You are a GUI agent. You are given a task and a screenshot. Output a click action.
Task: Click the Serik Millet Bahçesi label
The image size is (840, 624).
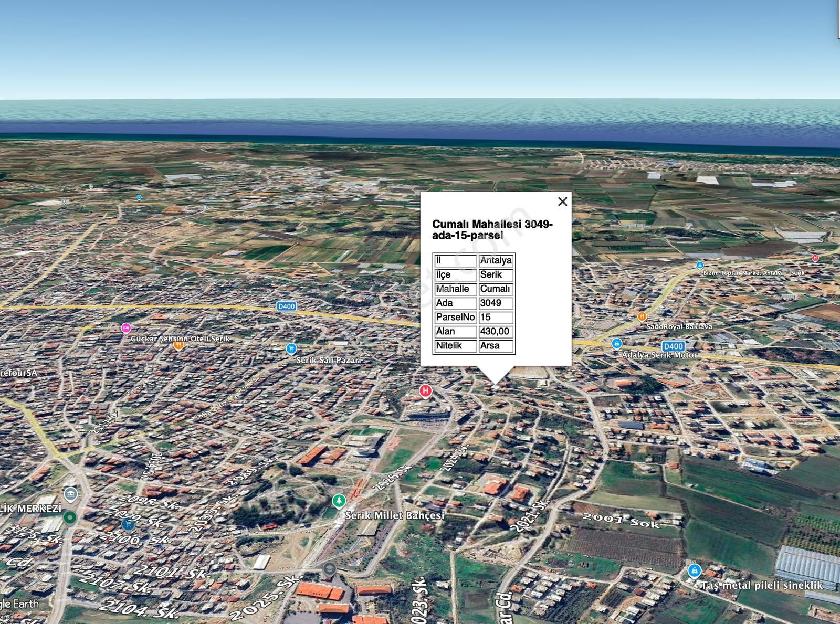tap(394, 515)
